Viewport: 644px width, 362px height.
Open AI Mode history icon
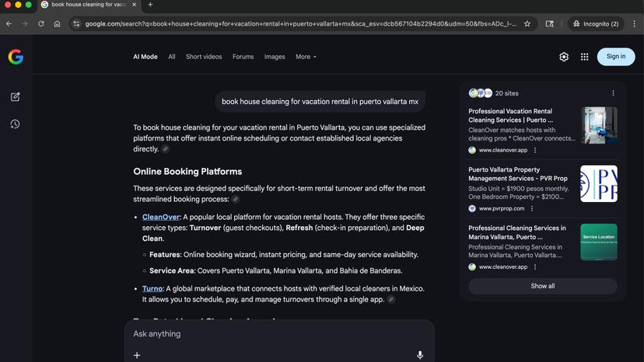tap(15, 124)
